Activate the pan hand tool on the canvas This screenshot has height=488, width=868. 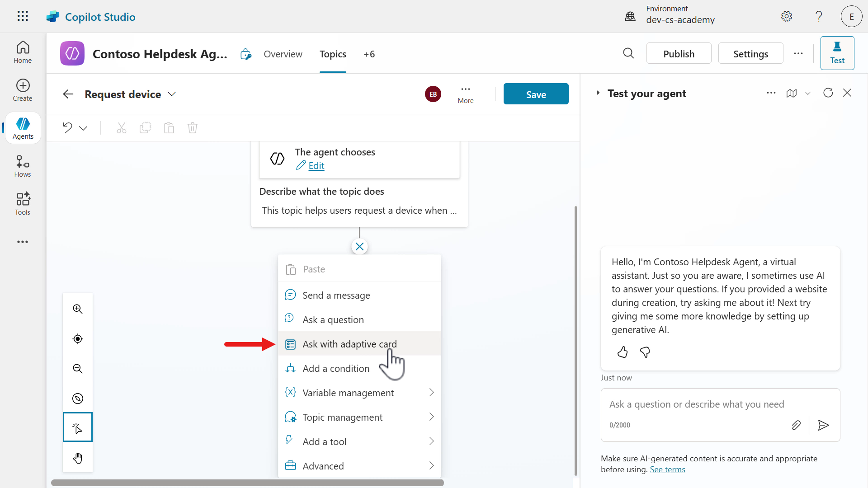point(77,458)
